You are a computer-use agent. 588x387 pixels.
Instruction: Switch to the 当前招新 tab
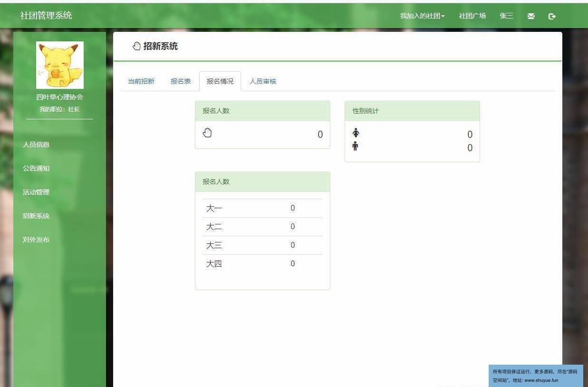[141, 81]
